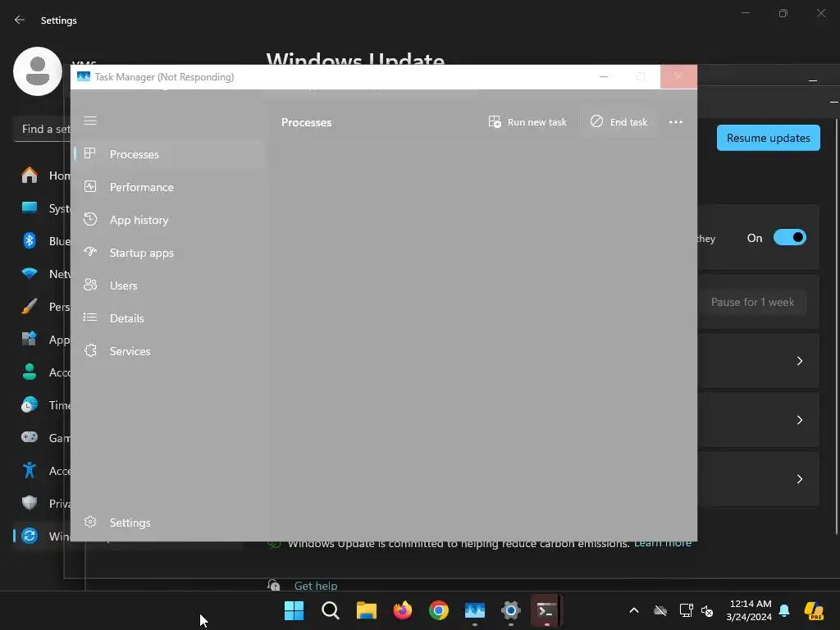Open Firefox from the taskbar
Viewport: 840px width, 630px height.
coord(402,610)
